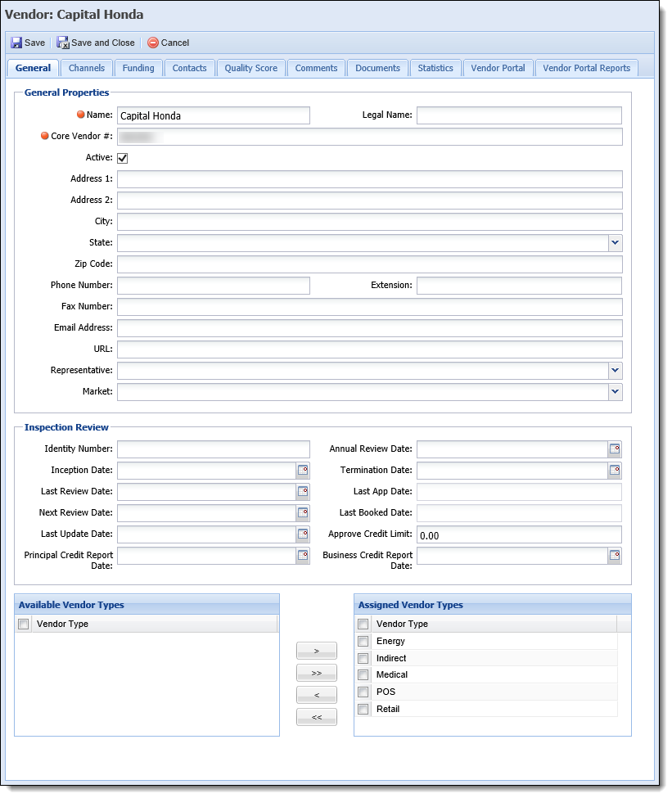This screenshot has width=672, height=798.
Task: Select the Medical row in Assigned Vendor Types
Action: pos(486,675)
